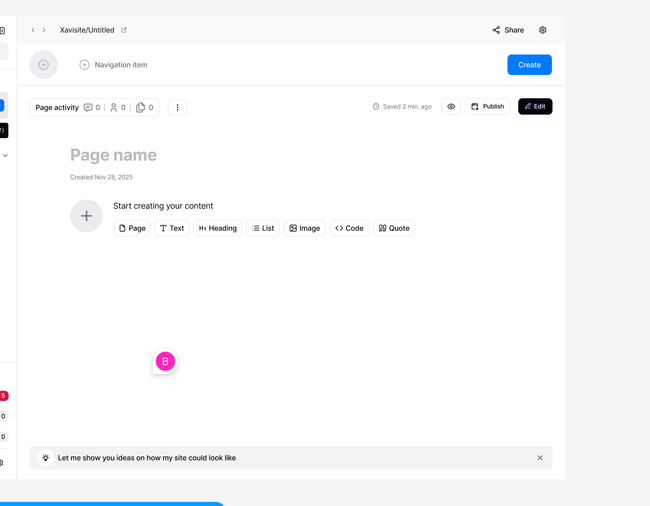Click the Share button
Viewport: 650px width, 506px height.
click(508, 30)
